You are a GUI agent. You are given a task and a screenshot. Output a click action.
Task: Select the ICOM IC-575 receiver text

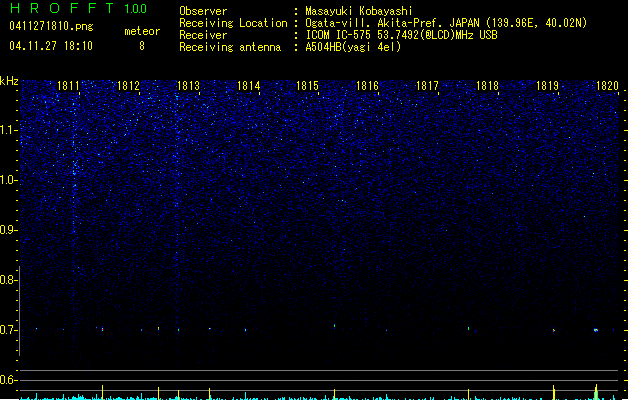point(339,35)
